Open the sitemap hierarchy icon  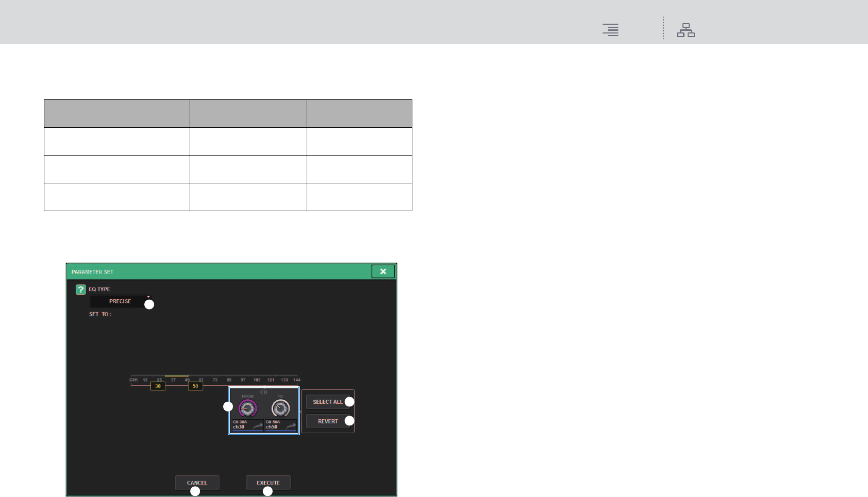click(x=686, y=30)
